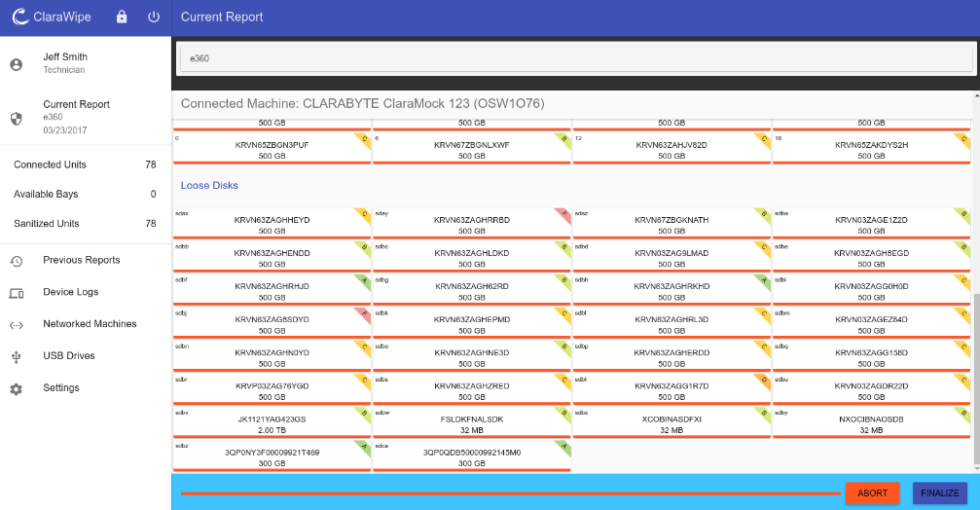Click grade corner on NXOCIBNAOSDB card
Screen dimensions: 980x510
pos(964,413)
